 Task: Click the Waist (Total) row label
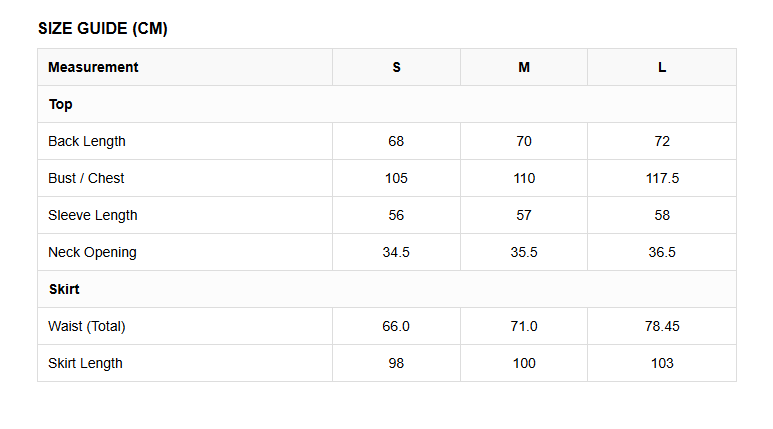(x=87, y=326)
